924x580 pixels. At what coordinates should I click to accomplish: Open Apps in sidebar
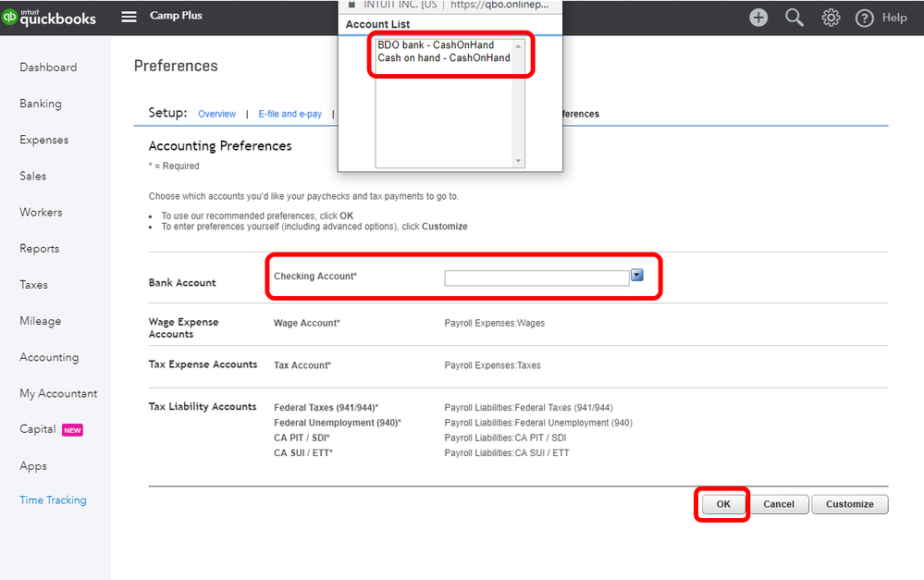tap(33, 466)
